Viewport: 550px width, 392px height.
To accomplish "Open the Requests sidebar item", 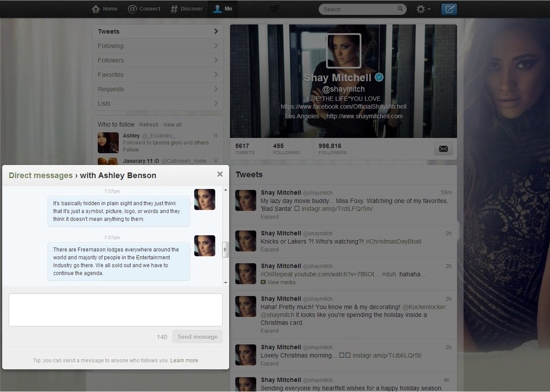I will pos(158,89).
